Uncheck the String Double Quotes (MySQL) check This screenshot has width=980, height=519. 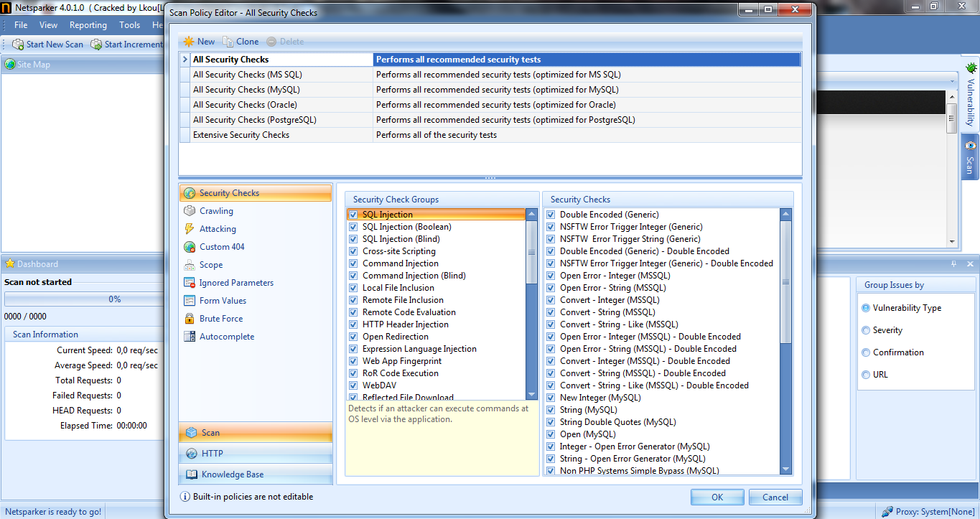pos(551,422)
